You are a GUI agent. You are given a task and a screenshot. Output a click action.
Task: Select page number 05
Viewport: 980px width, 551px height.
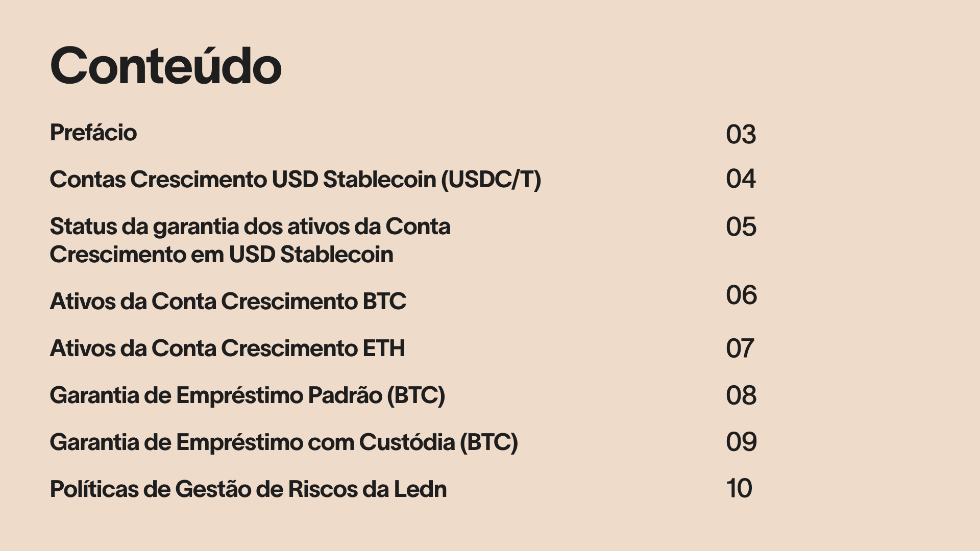point(741,227)
